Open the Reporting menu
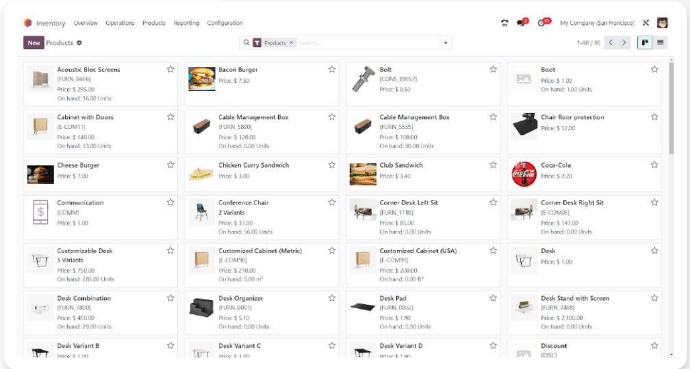690x369 pixels. pyautogui.click(x=186, y=23)
